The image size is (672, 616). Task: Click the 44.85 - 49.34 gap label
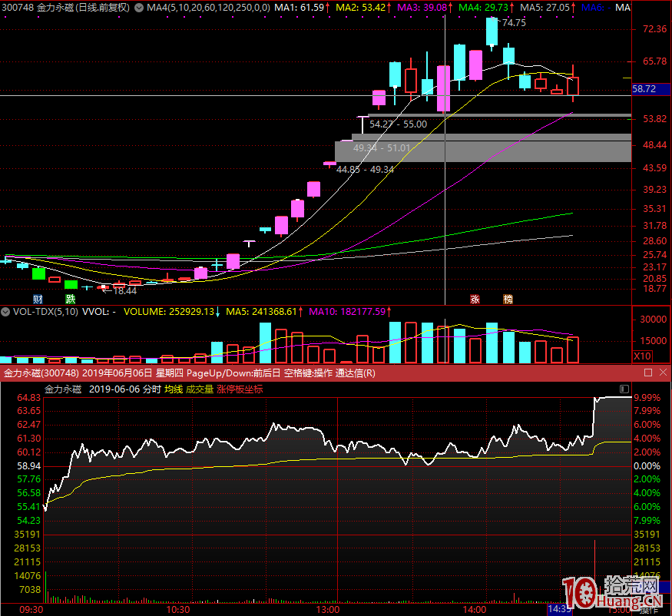point(365,169)
